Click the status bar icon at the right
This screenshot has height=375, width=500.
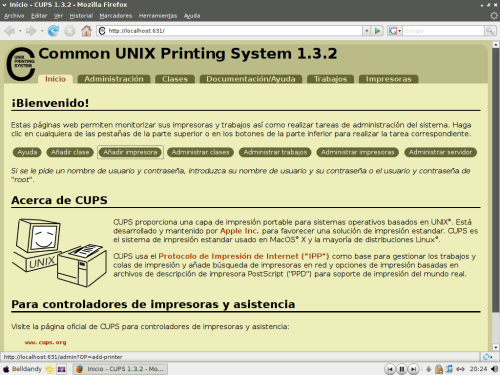pyautogui.click(x=487, y=357)
